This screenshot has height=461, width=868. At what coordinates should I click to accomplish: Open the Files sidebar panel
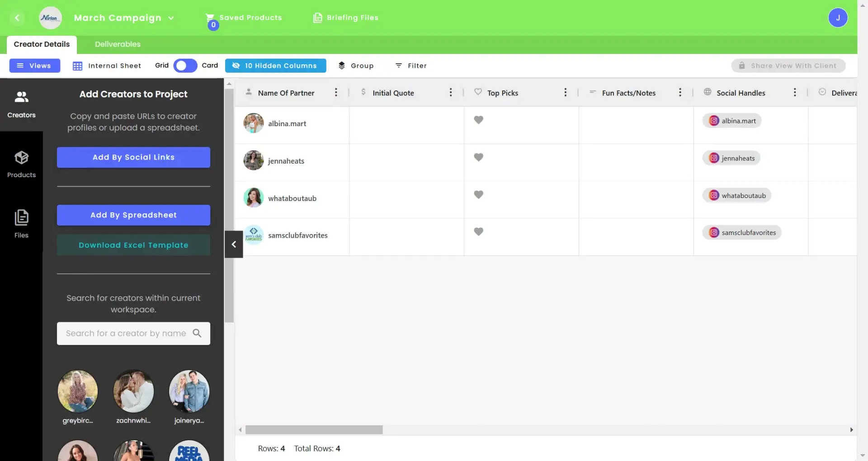pos(21,223)
